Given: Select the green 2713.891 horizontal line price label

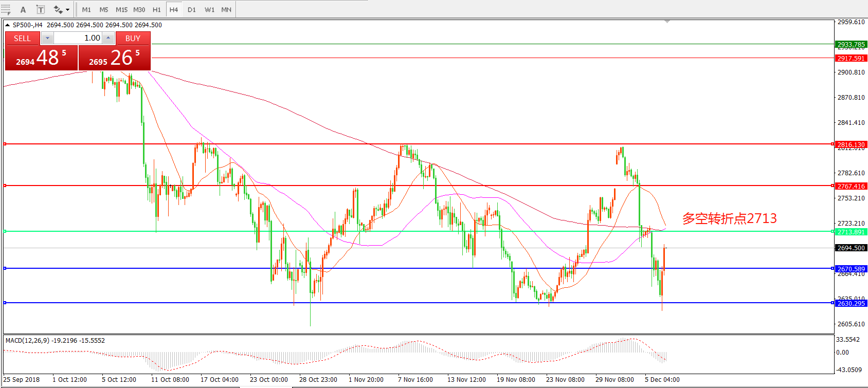Looking at the screenshot, I should [x=851, y=232].
